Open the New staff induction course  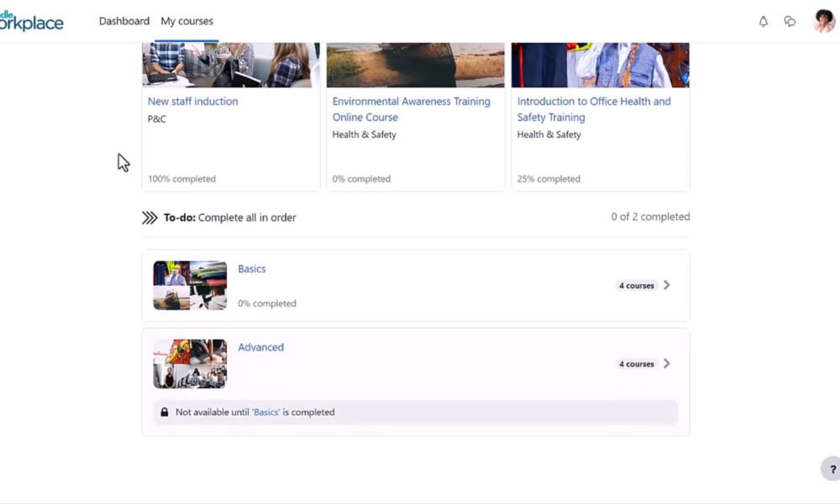tap(192, 101)
